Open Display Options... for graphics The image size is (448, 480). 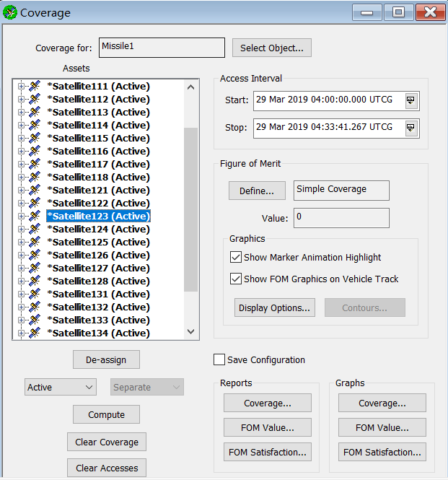[275, 307]
